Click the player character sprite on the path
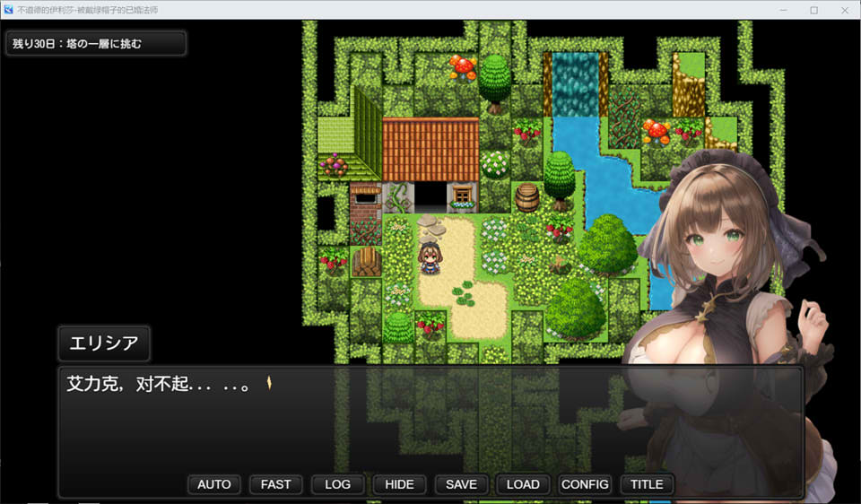Viewport: 861px width, 504px height. click(x=428, y=258)
